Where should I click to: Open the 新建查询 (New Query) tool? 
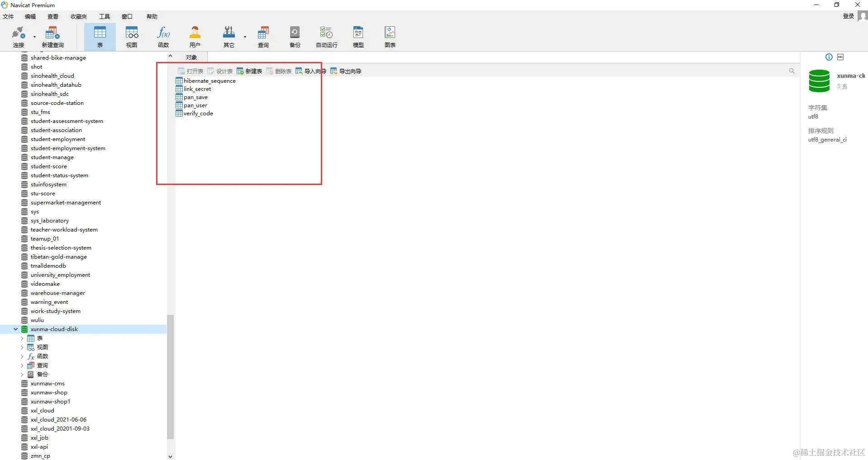coord(52,37)
